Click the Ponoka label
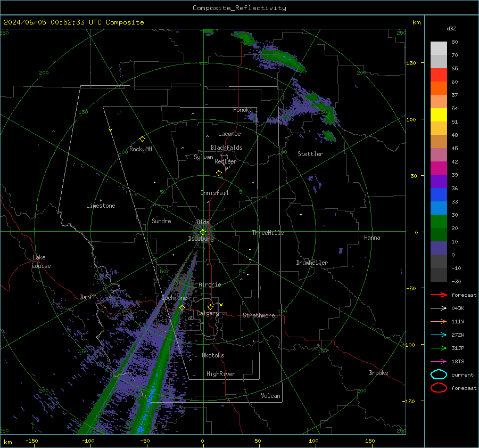The height and width of the screenshot is (448, 479). click(243, 110)
